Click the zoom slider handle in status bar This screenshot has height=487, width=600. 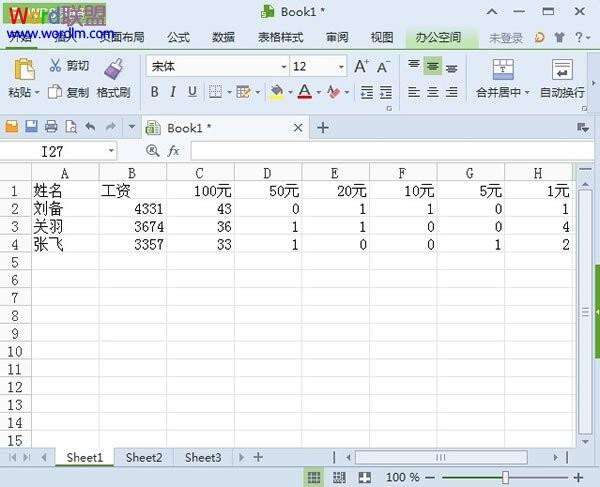506,478
